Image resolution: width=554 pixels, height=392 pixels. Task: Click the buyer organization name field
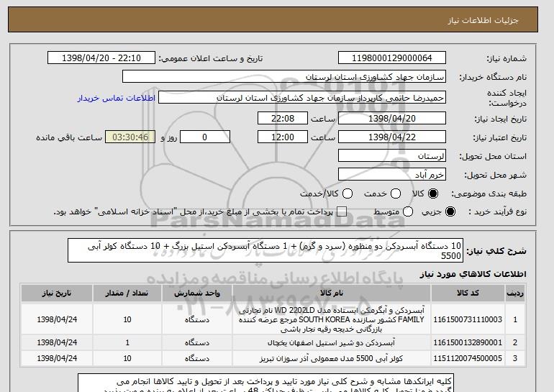pyautogui.click(x=284, y=77)
